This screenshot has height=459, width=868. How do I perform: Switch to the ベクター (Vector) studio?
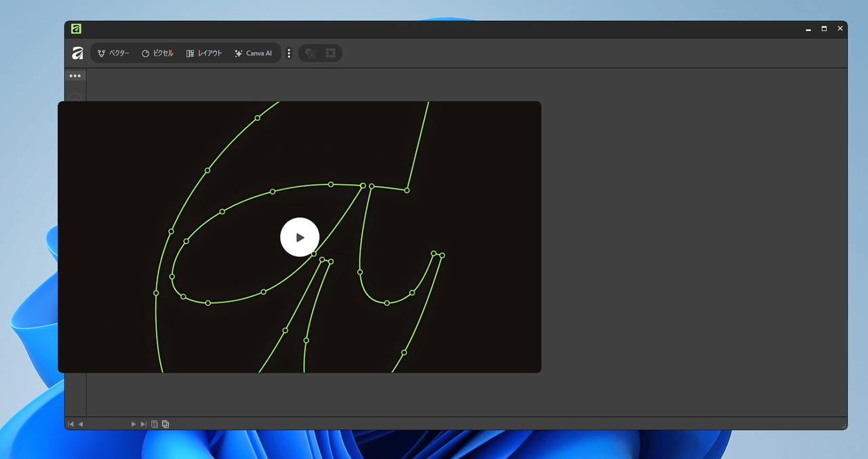(x=113, y=54)
